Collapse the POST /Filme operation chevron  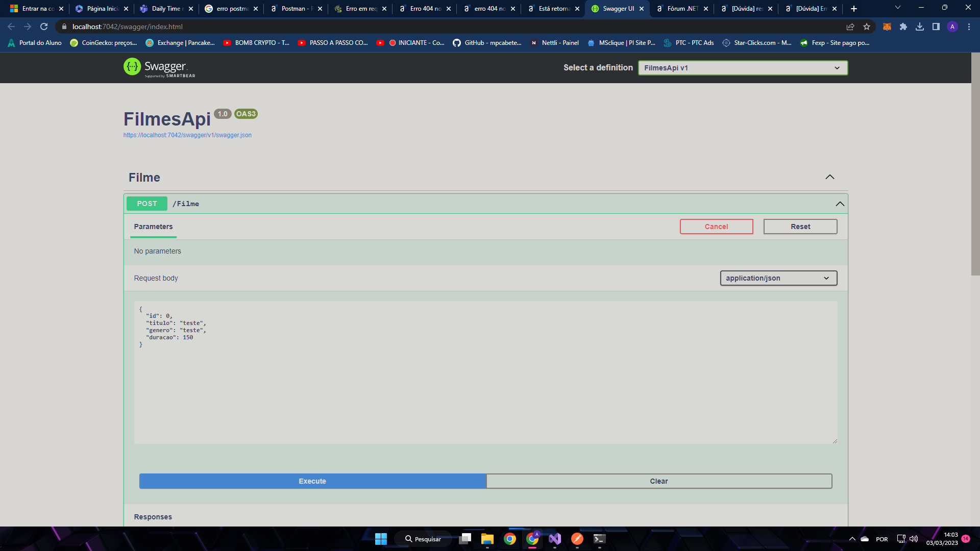(840, 204)
